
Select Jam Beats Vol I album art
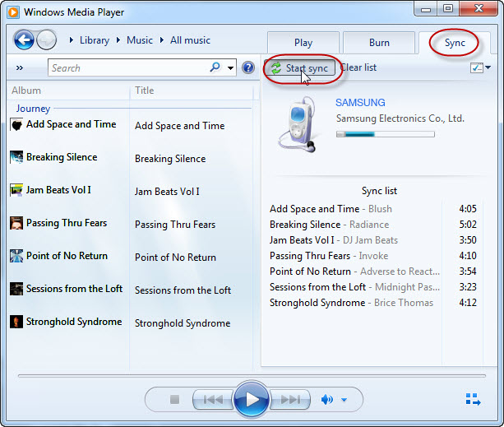pos(16,190)
